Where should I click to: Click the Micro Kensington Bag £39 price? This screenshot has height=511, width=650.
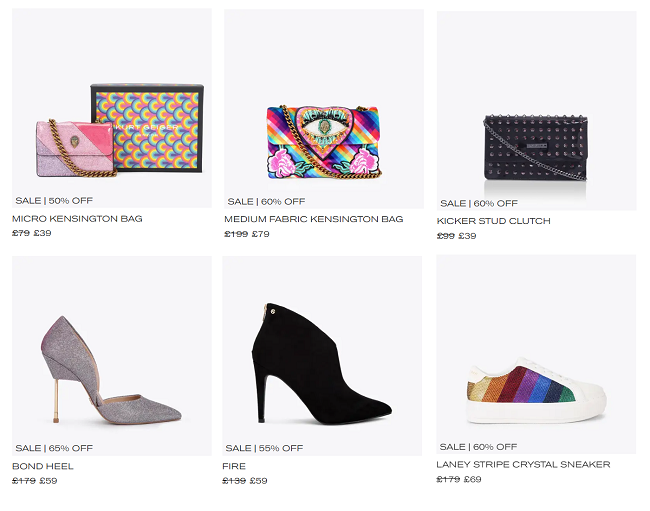click(x=43, y=233)
